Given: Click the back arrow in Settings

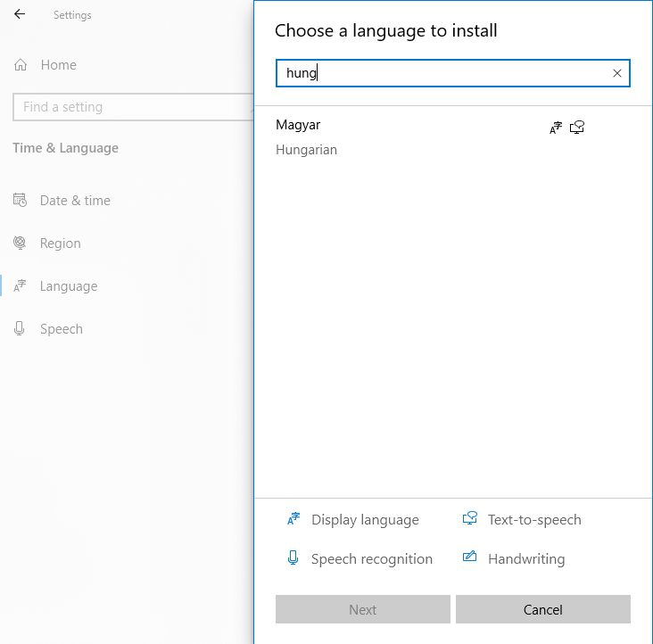Looking at the screenshot, I should pyautogui.click(x=20, y=14).
